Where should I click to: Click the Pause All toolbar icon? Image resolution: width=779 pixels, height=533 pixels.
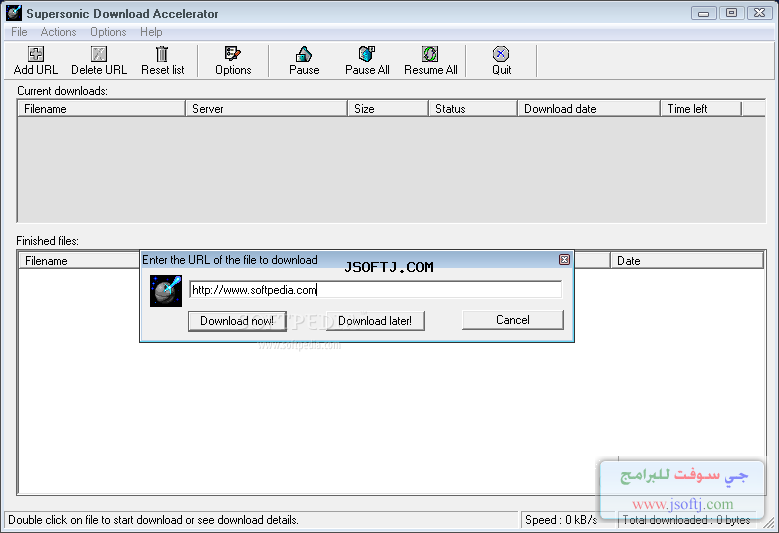pyautogui.click(x=367, y=54)
